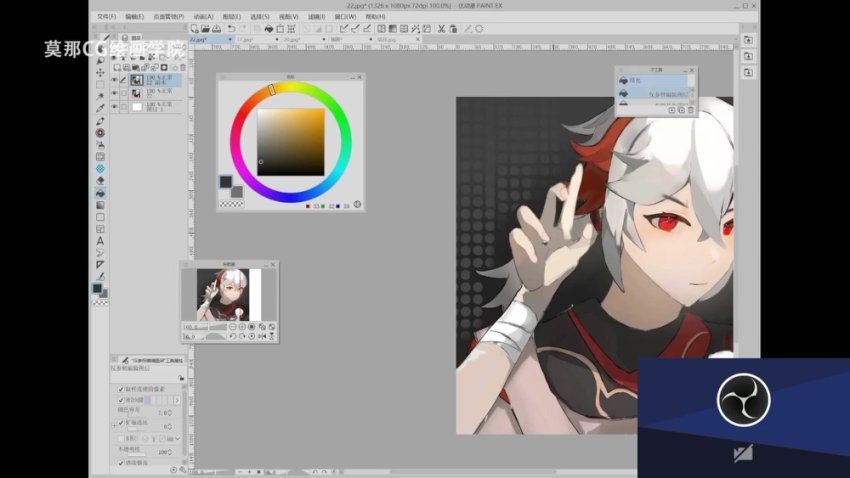Click the Fill bucket icon in command bar
Viewport: 850px width, 478px height.
(x=268, y=29)
